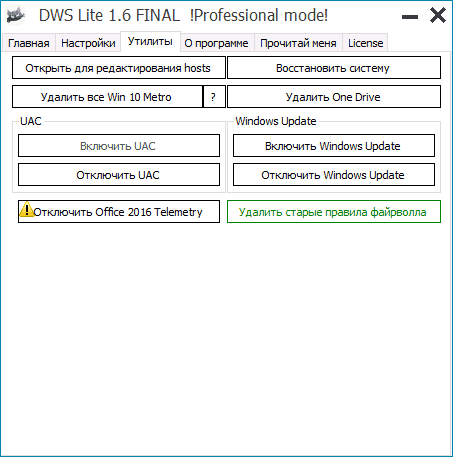Switch to the Главная tab

[x=29, y=43]
